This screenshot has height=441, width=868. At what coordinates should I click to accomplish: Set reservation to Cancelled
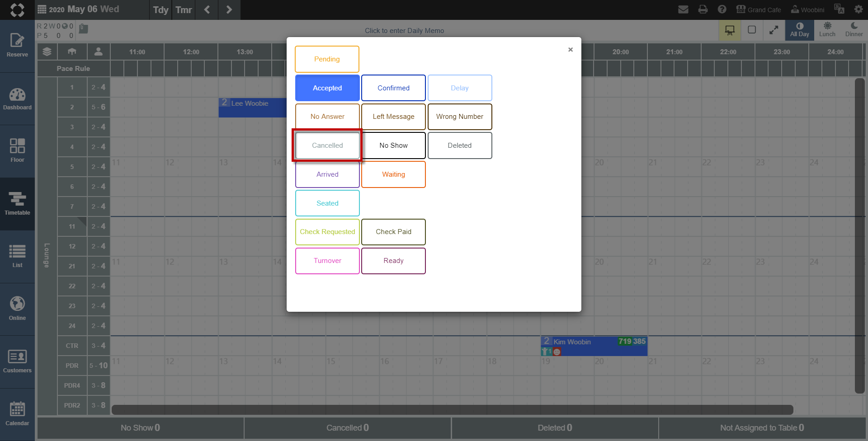[x=327, y=145]
